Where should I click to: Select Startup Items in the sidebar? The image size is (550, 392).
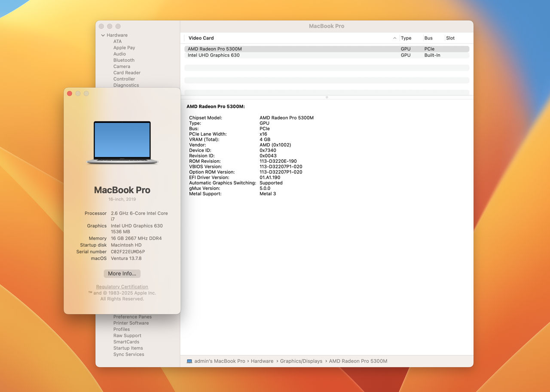(128, 348)
